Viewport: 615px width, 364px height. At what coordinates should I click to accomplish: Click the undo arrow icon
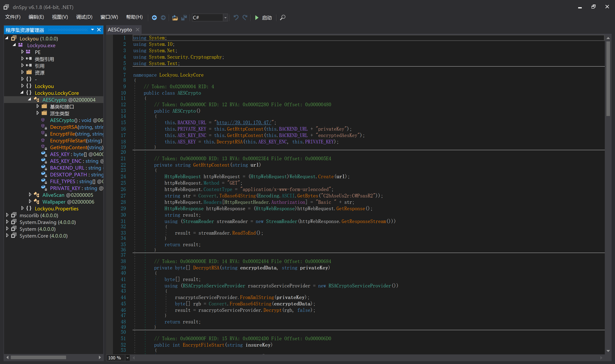point(236,17)
